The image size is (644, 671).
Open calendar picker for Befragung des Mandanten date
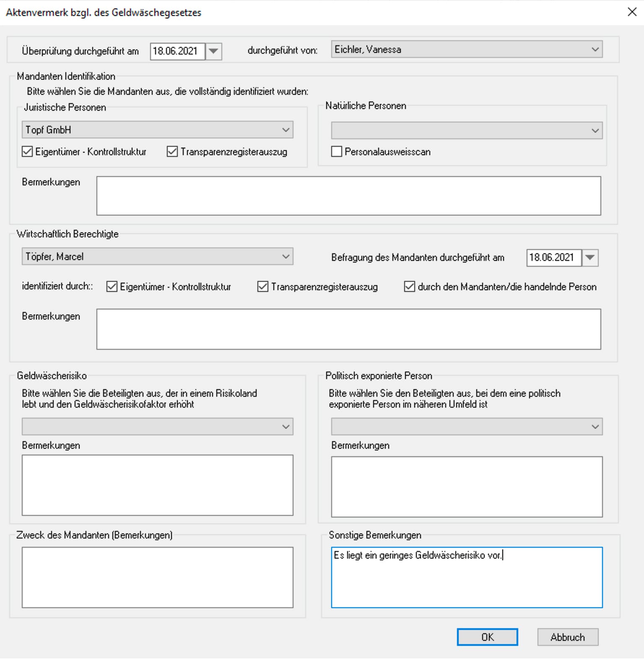click(x=590, y=257)
